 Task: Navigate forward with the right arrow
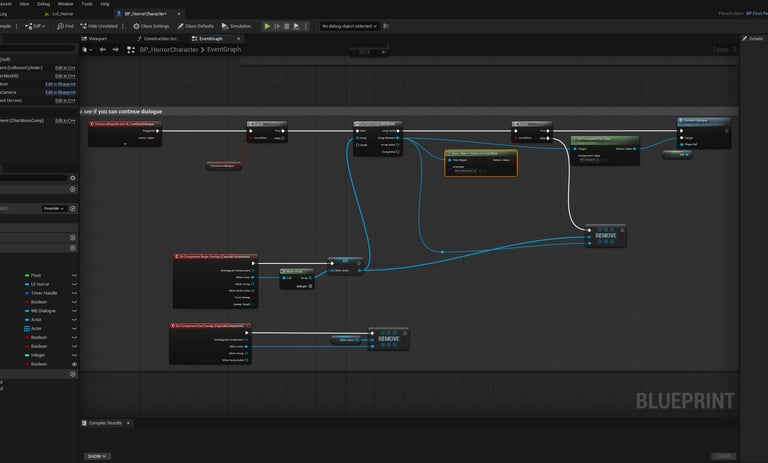(115, 49)
